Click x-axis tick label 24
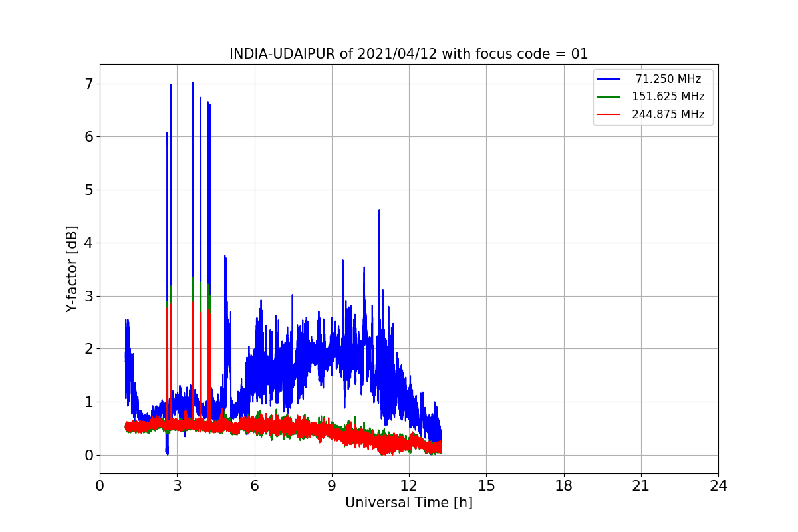Viewport: 798px width, 532px height. coord(718,486)
